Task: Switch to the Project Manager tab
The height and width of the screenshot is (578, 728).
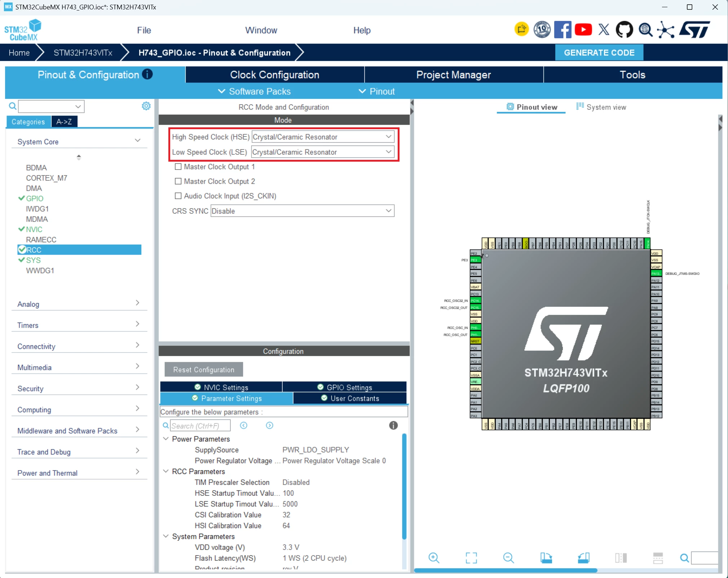Action: [x=454, y=75]
